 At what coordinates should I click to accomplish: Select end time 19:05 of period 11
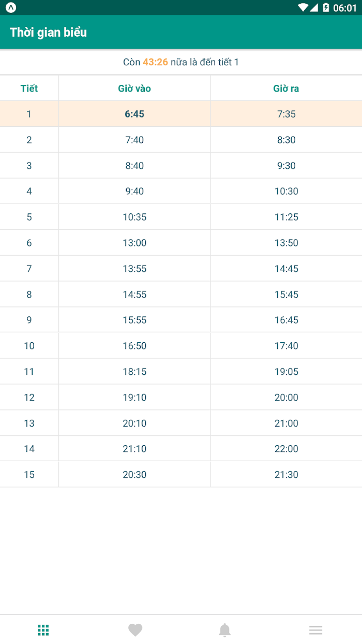click(x=286, y=372)
